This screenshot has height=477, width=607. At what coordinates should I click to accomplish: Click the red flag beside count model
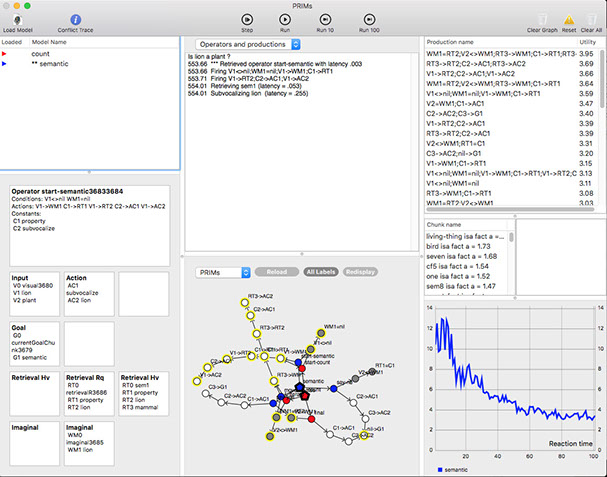(4, 54)
